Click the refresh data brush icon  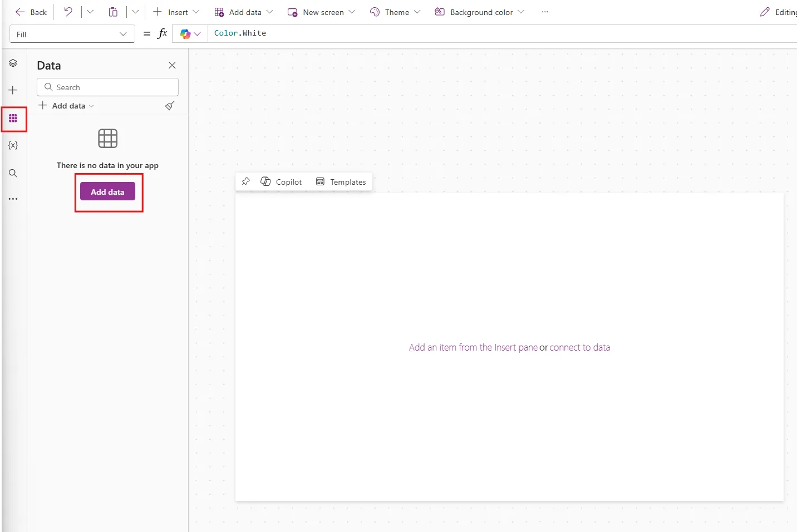click(x=170, y=106)
